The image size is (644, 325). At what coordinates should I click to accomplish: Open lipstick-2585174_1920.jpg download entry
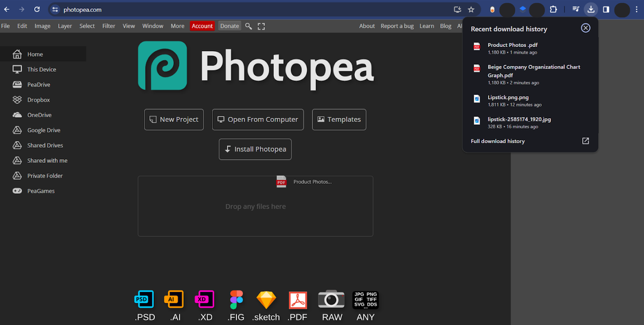pos(530,123)
